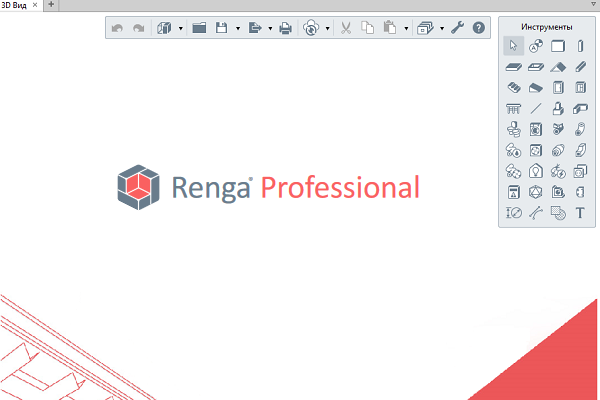Redo the undone action
600x400 pixels.
139,28
